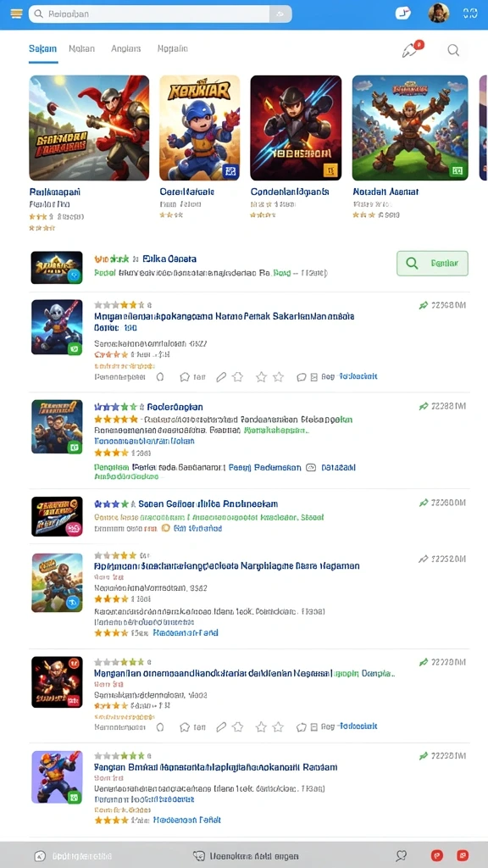488x868 pixels.
Task: Click the blue link at the end of the first item's action row
Action: 358,376
